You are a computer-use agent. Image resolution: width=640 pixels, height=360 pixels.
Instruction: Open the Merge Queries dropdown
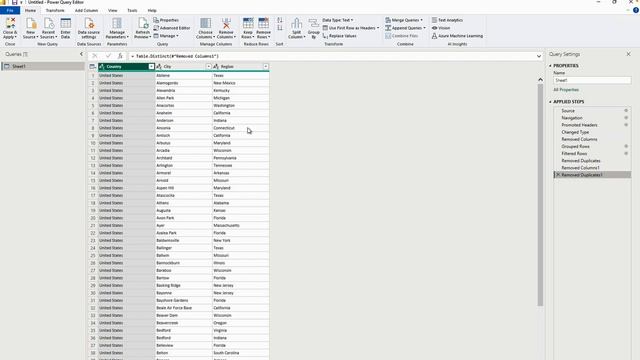click(404, 20)
